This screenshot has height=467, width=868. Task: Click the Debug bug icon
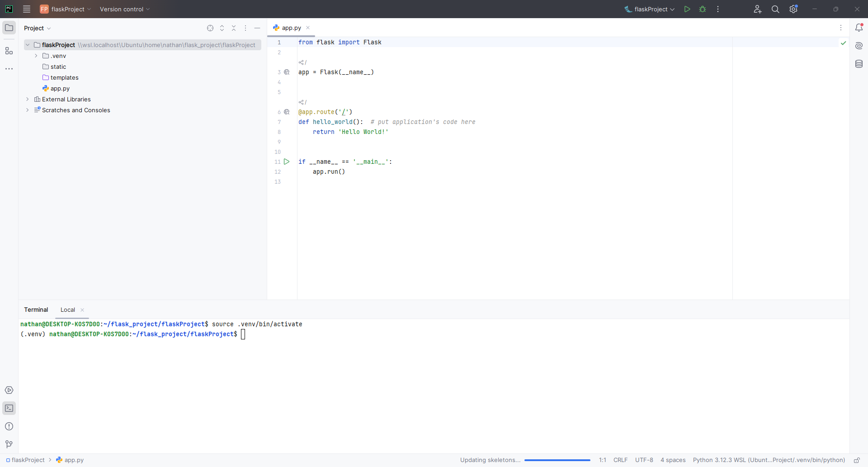pos(703,9)
